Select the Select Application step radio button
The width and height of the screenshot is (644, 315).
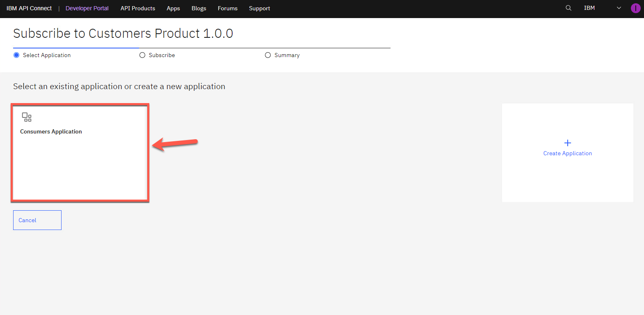click(16, 55)
